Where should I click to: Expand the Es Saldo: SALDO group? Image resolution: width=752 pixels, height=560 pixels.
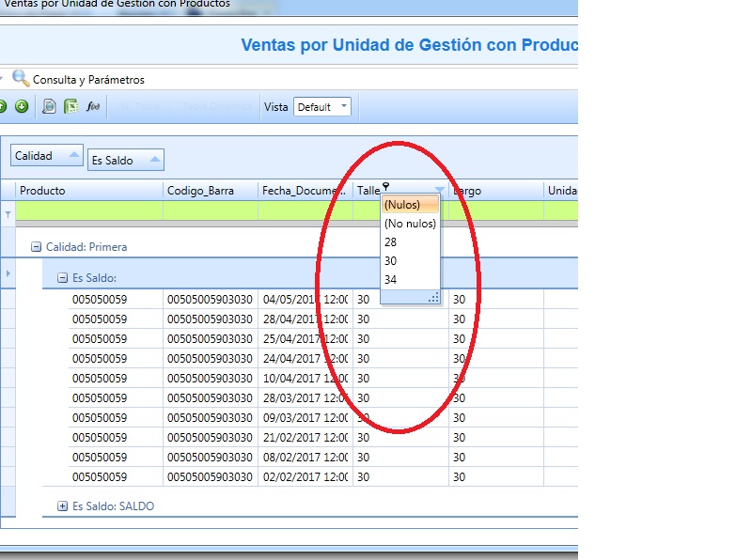(62, 506)
